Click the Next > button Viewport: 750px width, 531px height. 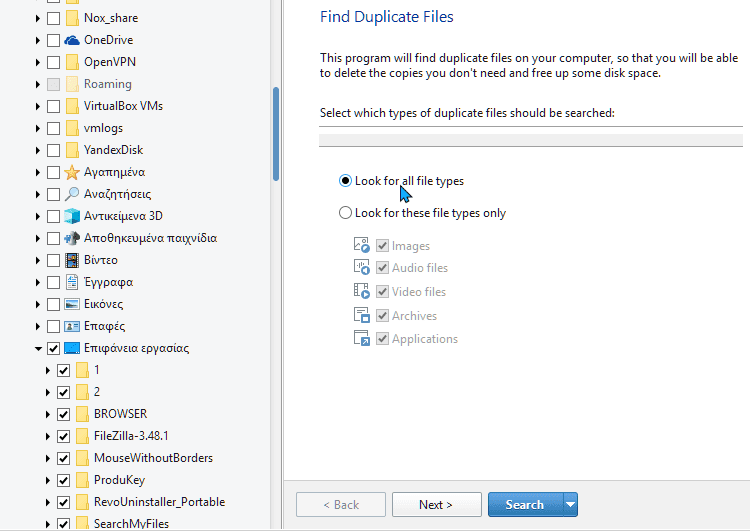point(437,505)
